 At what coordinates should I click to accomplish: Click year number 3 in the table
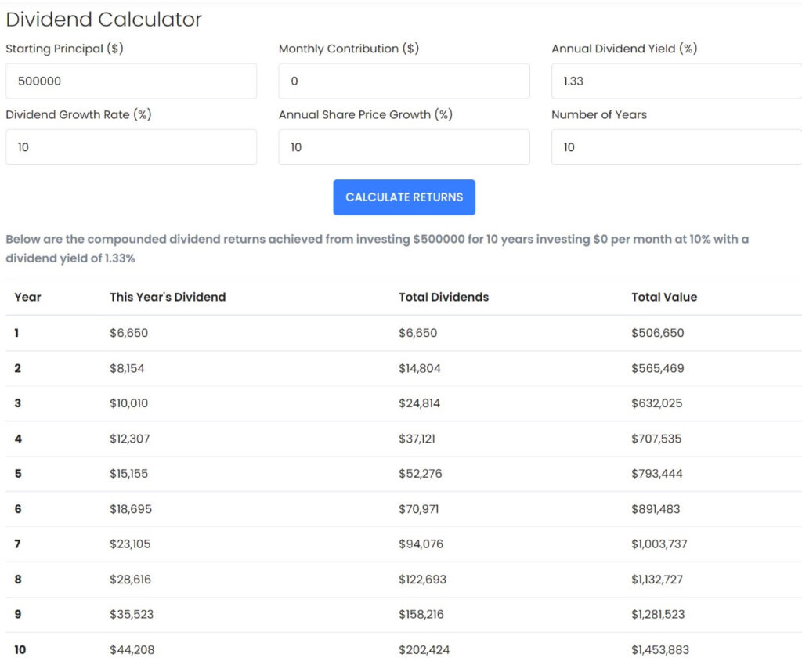18,403
